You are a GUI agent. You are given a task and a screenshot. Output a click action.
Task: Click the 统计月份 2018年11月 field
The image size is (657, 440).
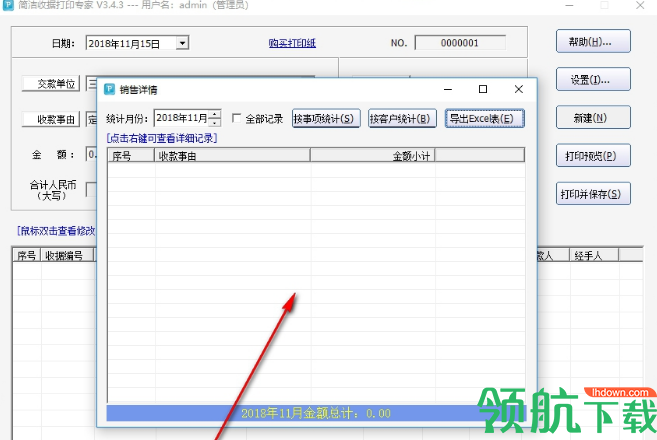[182, 118]
